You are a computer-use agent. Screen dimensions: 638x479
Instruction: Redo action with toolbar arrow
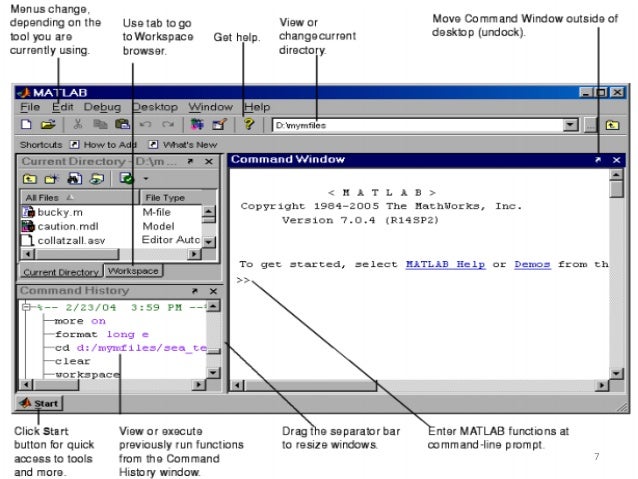tap(168, 124)
